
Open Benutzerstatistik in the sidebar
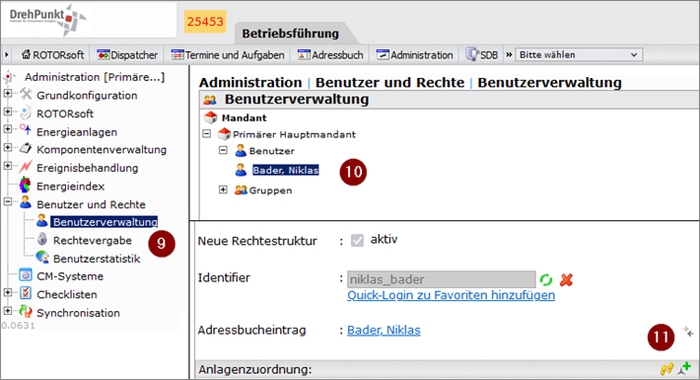pyautogui.click(x=96, y=259)
